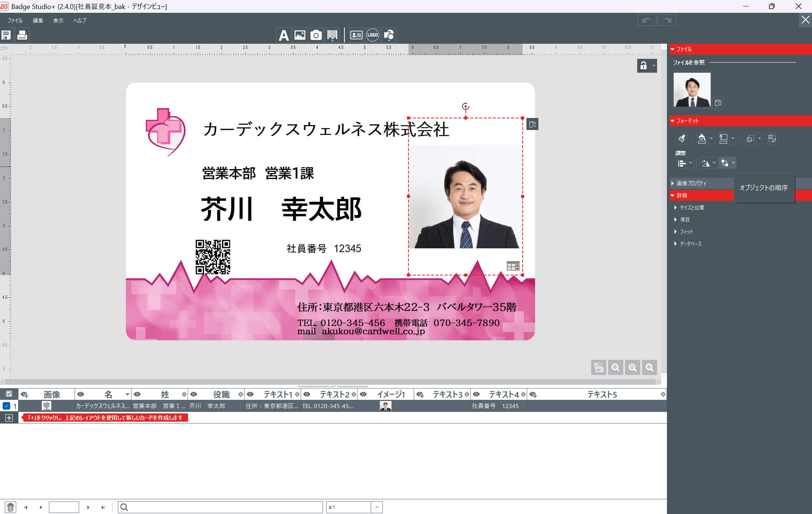Image resolution: width=812 pixels, height=514 pixels.
Task: Open the 全て filter dropdown at the bottom
Action: [376, 507]
